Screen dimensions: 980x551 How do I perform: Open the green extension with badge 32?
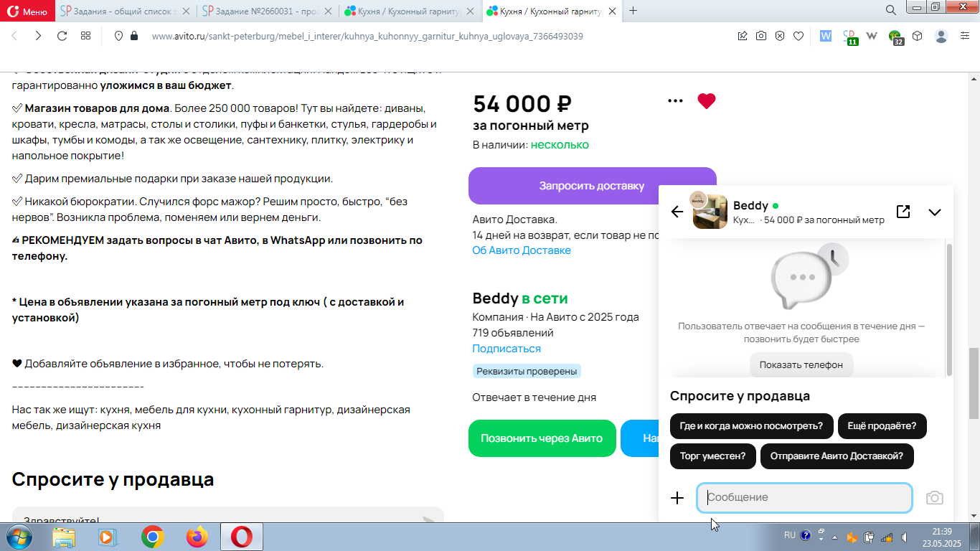(896, 37)
